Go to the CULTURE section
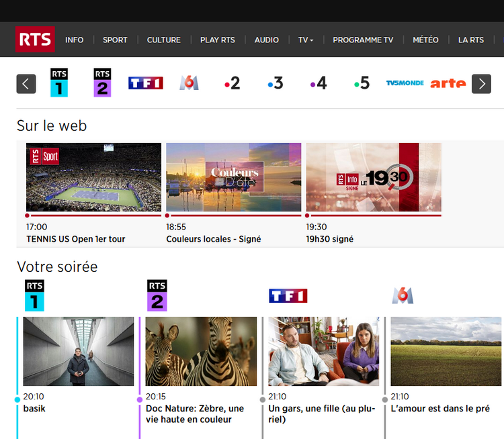Screen dimensions: 504x439 (x=163, y=40)
